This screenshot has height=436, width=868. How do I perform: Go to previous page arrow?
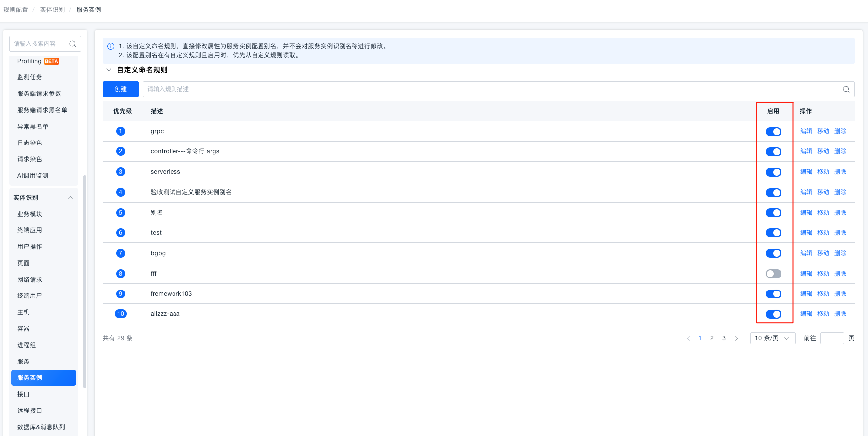coord(688,338)
